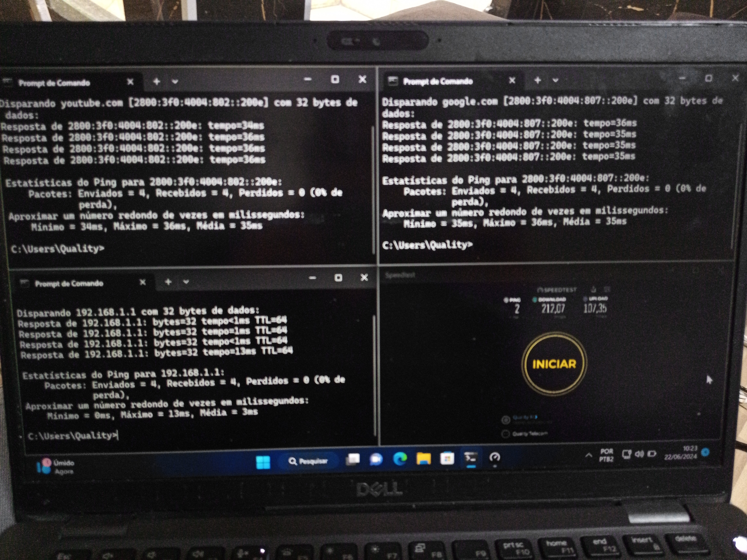The height and width of the screenshot is (560, 747).
Task: Open new tab in youtube ping terminal
Action: (x=156, y=81)
